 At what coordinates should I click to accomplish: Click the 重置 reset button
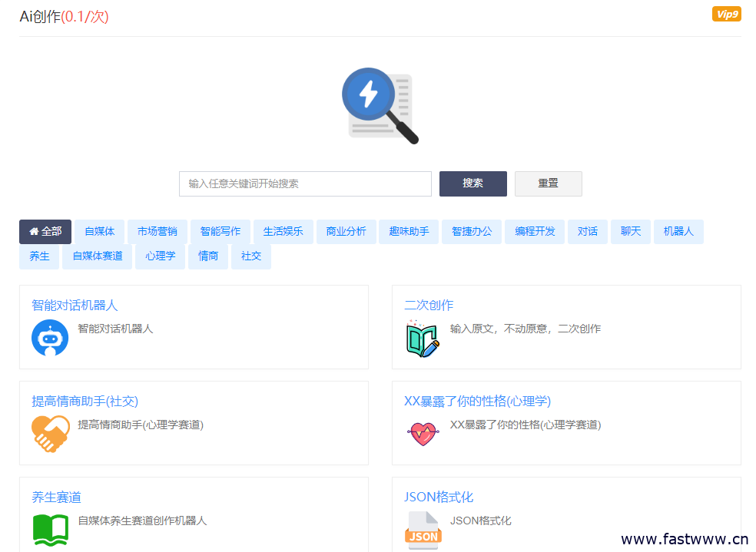pos(548,183)
